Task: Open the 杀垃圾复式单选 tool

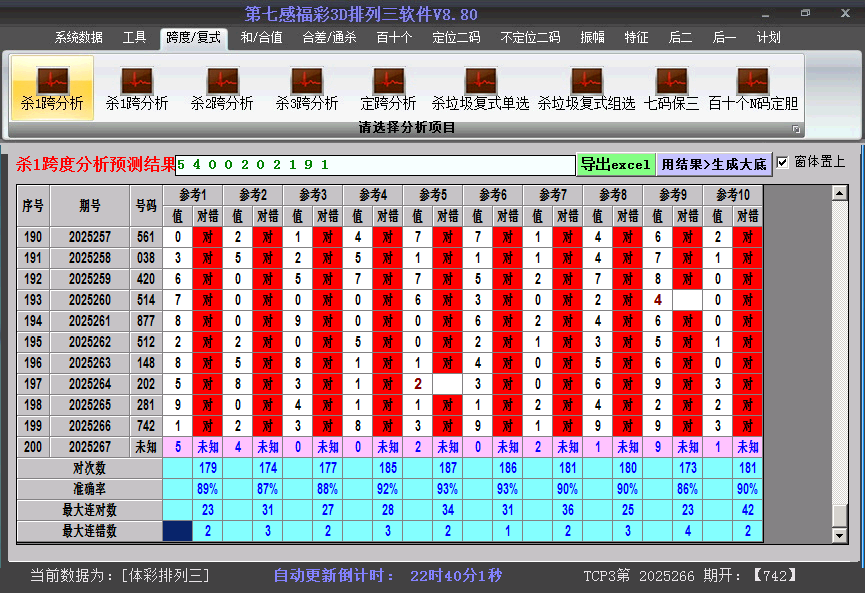Action: pyautogui.click(x=480, y=87)
